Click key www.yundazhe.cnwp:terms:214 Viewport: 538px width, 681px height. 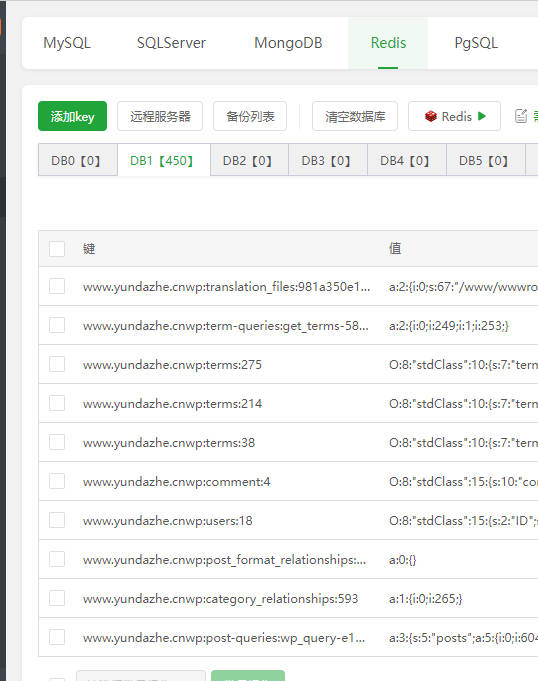coord(172,403)
